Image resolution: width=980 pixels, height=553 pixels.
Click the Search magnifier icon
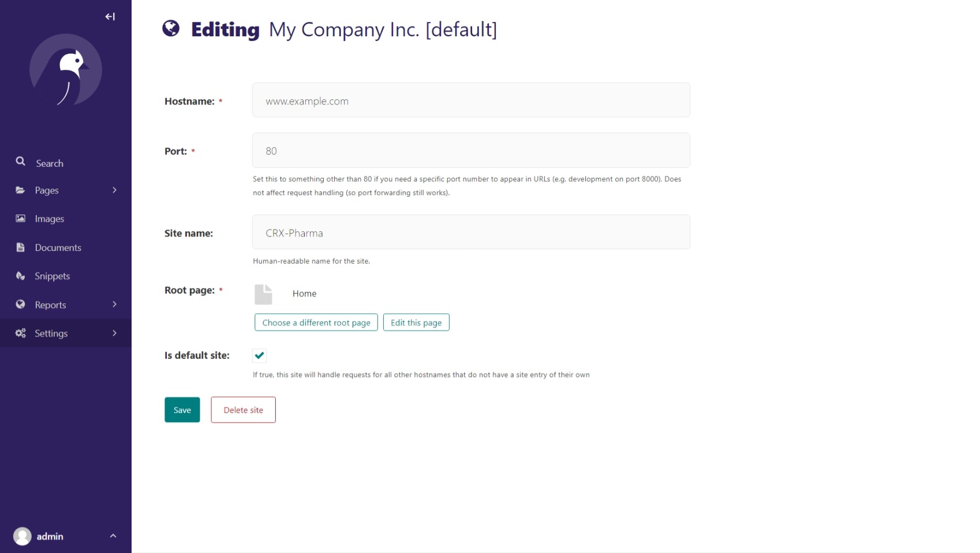pos(21,161)
